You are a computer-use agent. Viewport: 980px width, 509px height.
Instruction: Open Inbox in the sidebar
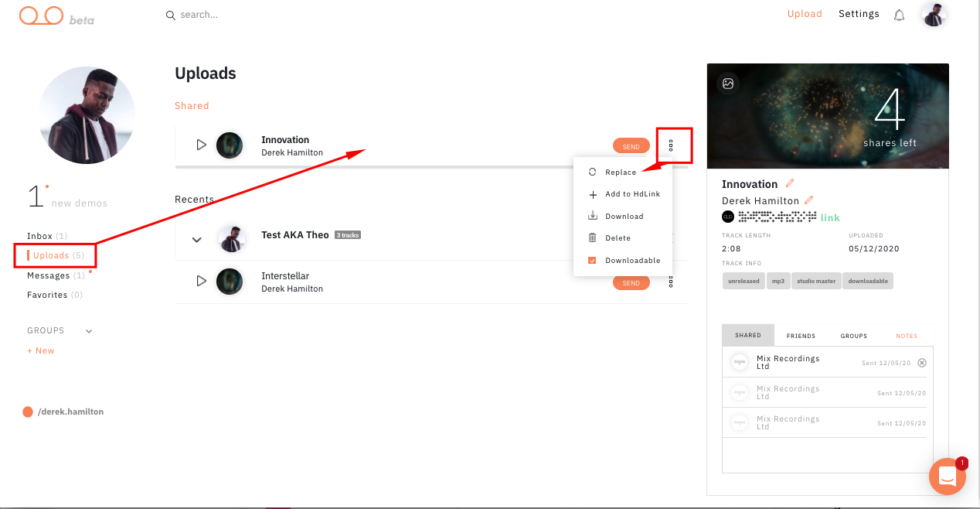pyautogui.click(x=47, y=236)
